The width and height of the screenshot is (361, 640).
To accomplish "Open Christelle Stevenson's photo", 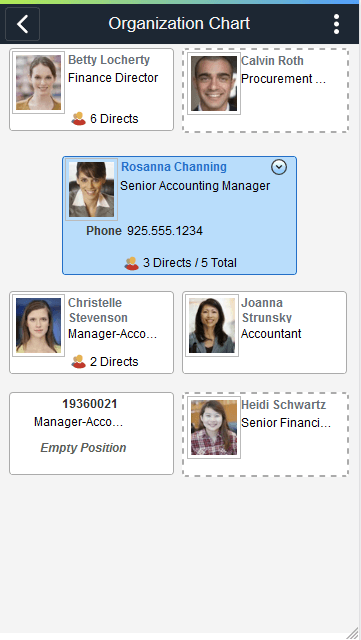I will (38, 325).
